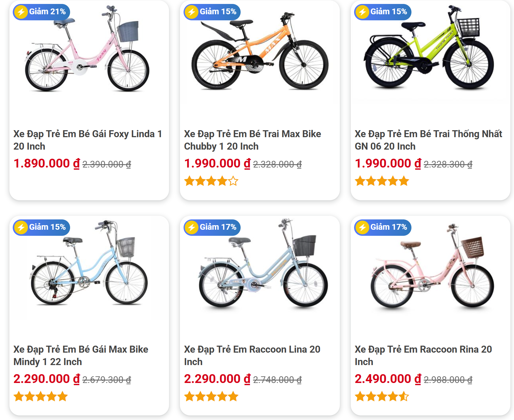Open Raccoon Lina 20 Inch title link
The width and height of the screenshot is (514, 420).
(x=252, y=355)
